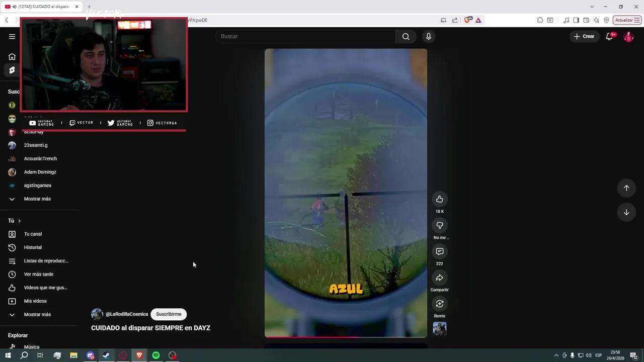Image resolution: width=644 pixels, height=362 pixels.
Task: Go to YouTube Home in sidebar
Action: 12,57
